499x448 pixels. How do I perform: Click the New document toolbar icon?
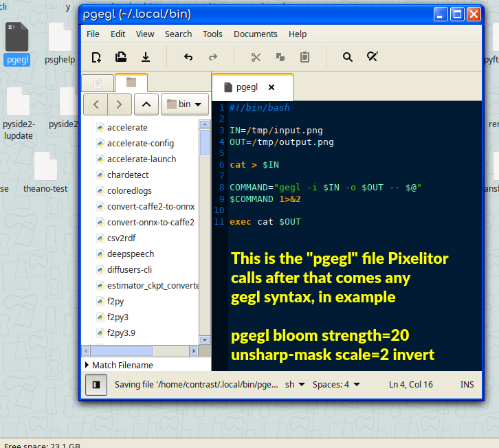(96, 57)
